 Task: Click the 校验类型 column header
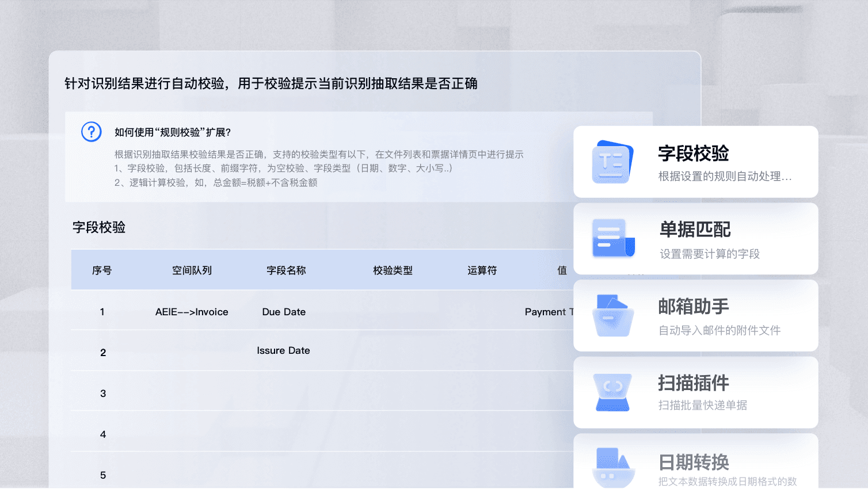click(393, 270)
